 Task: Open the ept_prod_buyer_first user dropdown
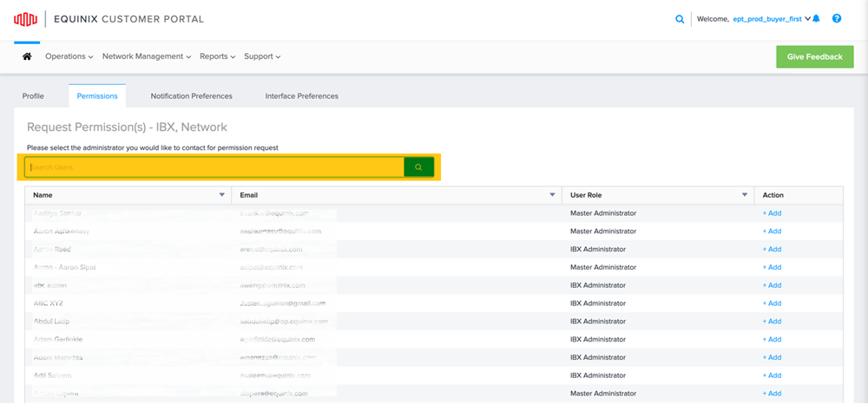(771, 19)
